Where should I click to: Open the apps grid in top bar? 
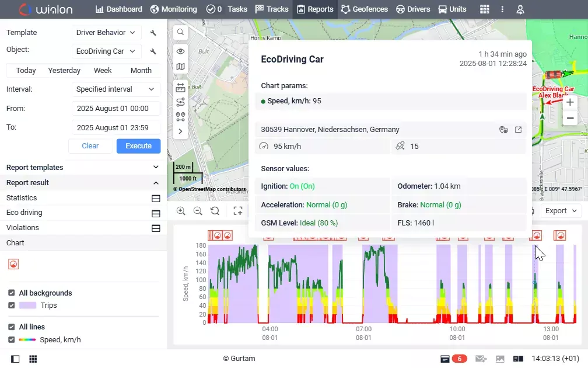(x=485, y=9)
